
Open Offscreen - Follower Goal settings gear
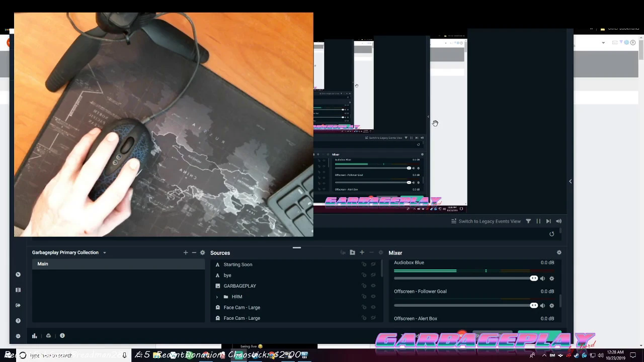pyautogui.click(x=551, y=306)
